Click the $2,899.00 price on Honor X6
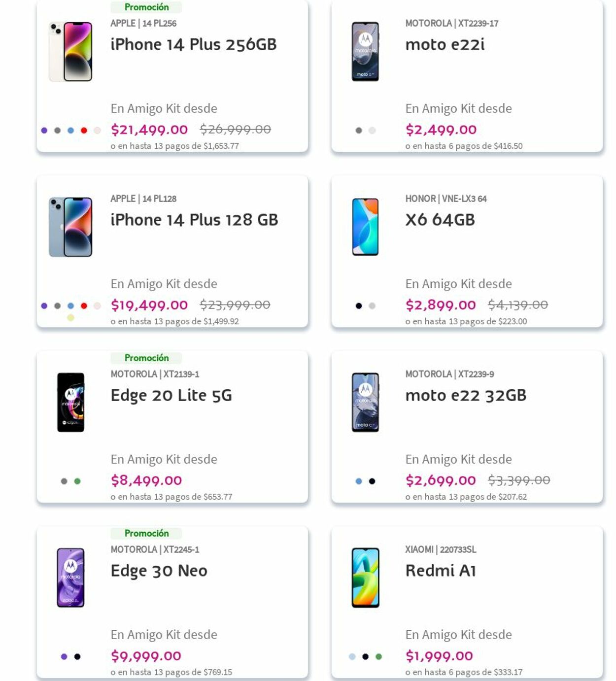The image size is (616, 681). click(x=441, y=305)
